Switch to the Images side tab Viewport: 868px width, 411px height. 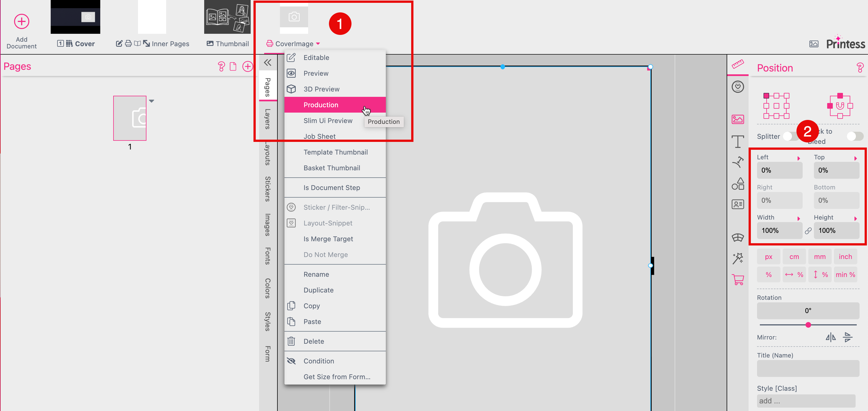268,224
